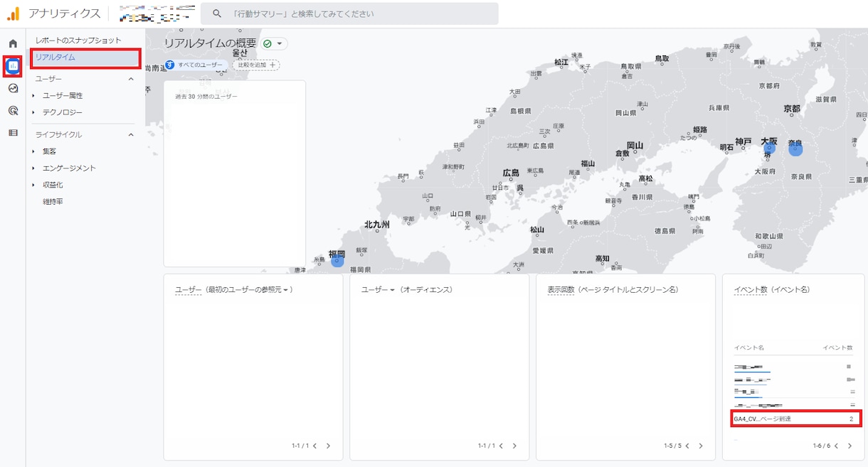
Task: Open レポートのスナップショット report
Action: coord(78,41)
